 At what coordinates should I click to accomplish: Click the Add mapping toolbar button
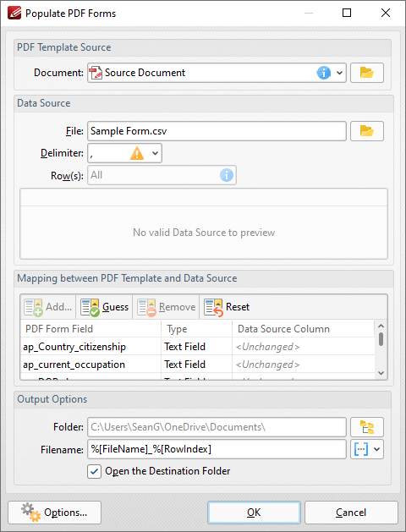(48, 307)
